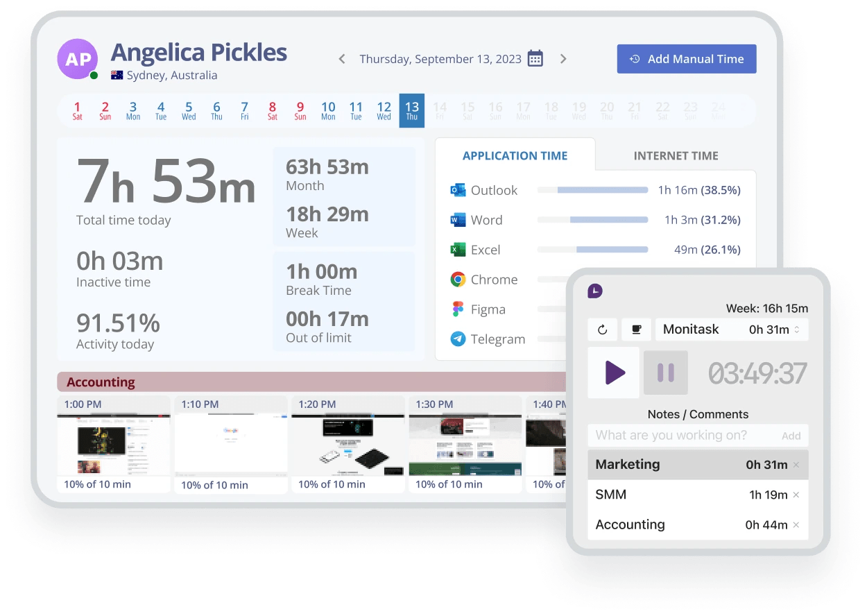The height and width of the screenshot is (616, 867).
Task: Open the Application Time tab
Action: [x=515, y=155]
